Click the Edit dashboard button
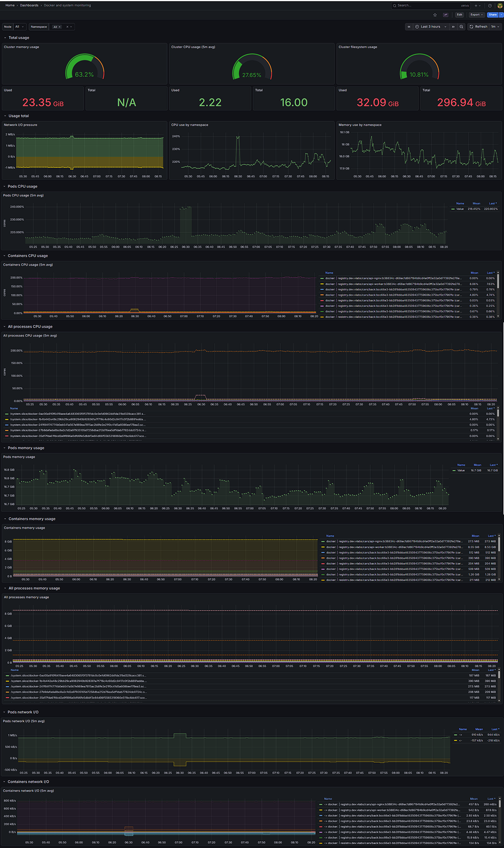This screenshot has width=504, height=848. [x=460, y=15]
